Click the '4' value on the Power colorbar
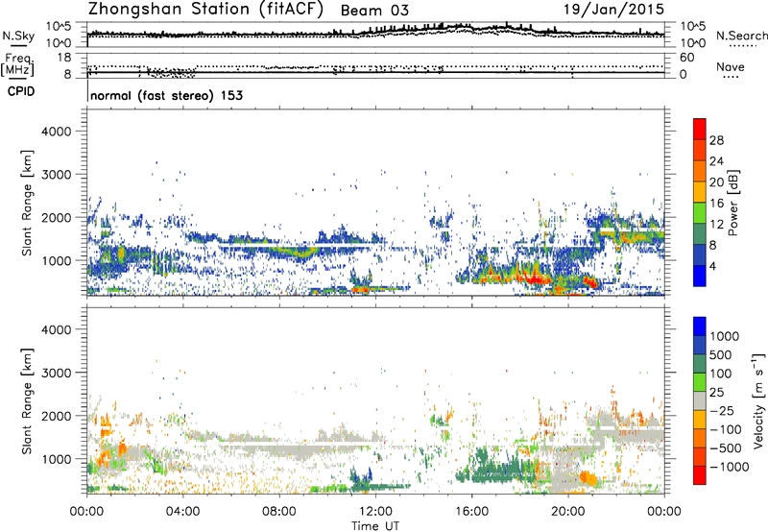This screenshot has height=532, width=768. (713, 266)
